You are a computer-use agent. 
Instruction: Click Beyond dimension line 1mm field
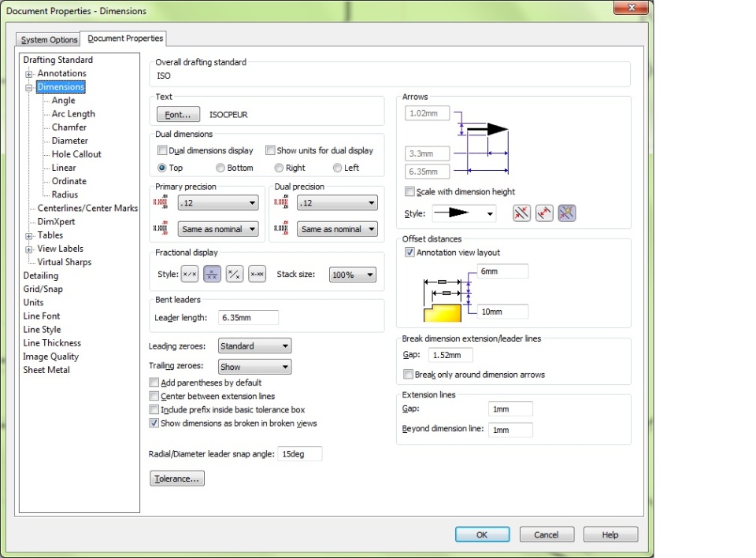(x=510, y=430)
